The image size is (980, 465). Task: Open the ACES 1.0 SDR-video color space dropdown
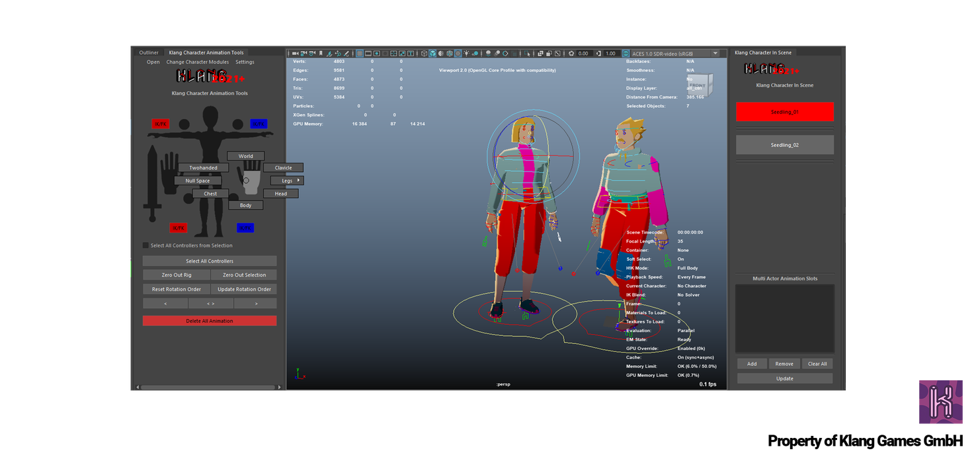coord(674,54)
